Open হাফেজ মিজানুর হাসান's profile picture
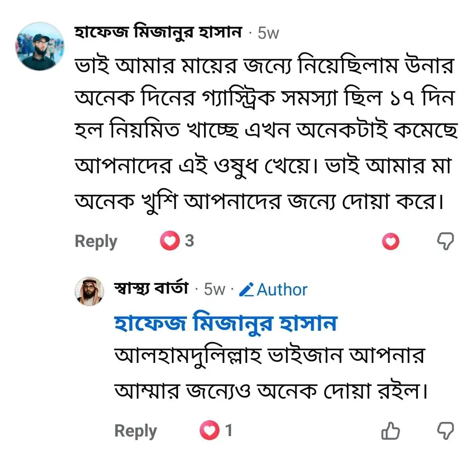The image size is (476, 463). (x=40, y=46)
